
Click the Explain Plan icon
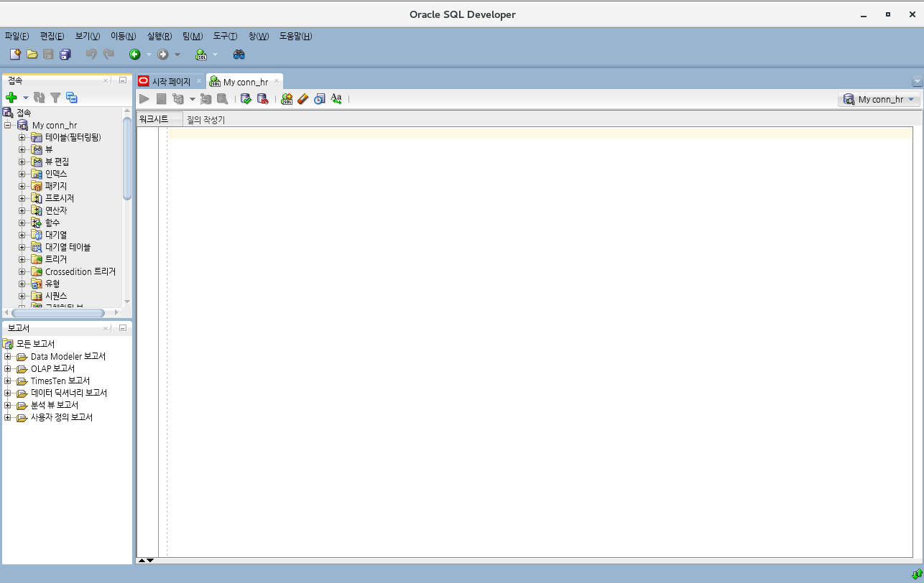click(x=178, y=98)
